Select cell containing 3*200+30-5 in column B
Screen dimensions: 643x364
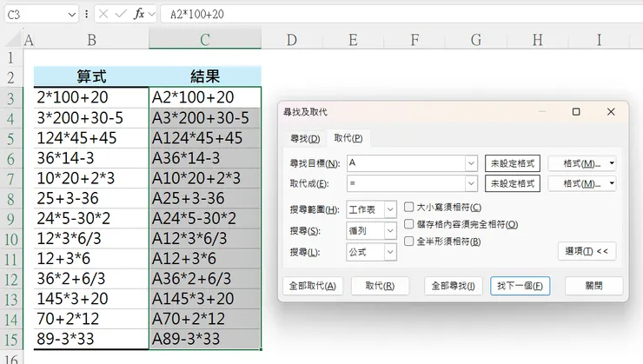pos(91,118)
